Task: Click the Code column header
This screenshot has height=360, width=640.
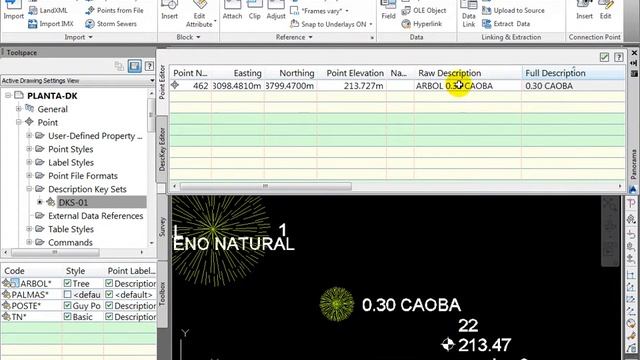Action: click(31, 271)
